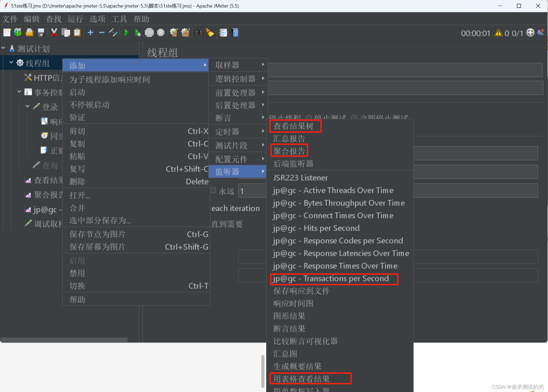Viewport: 548px width, 392px height.
Task: Click the green Start run icon
Action: point(126,33)
